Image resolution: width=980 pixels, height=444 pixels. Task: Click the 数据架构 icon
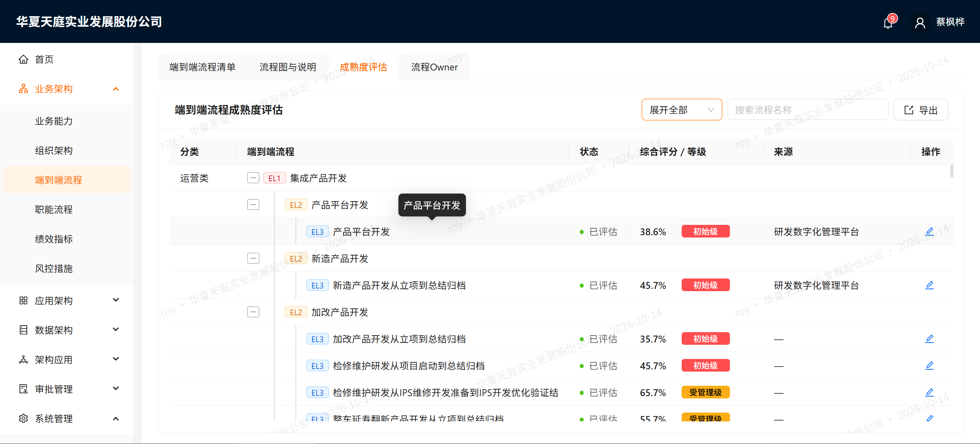tap(23, 330)
